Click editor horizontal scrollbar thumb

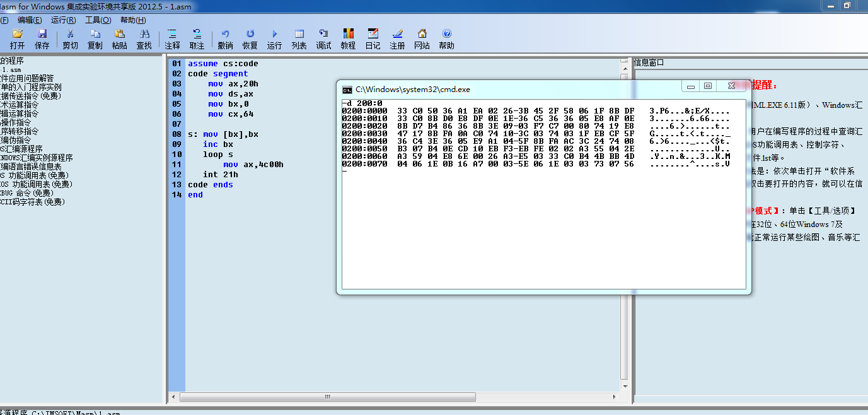pyautogui.click(x=328, y=397)
